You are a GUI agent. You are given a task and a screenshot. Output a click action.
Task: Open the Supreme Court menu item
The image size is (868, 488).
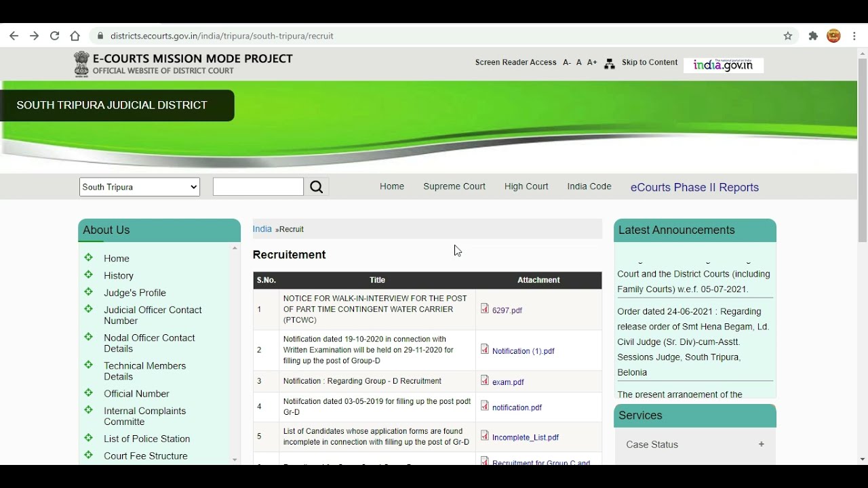(x=454, y=186)
